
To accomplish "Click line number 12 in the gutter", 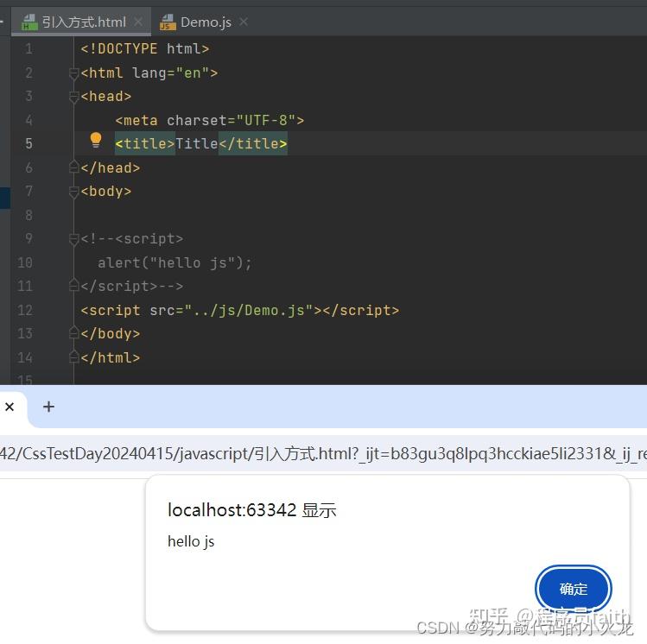I will (25, 310).
